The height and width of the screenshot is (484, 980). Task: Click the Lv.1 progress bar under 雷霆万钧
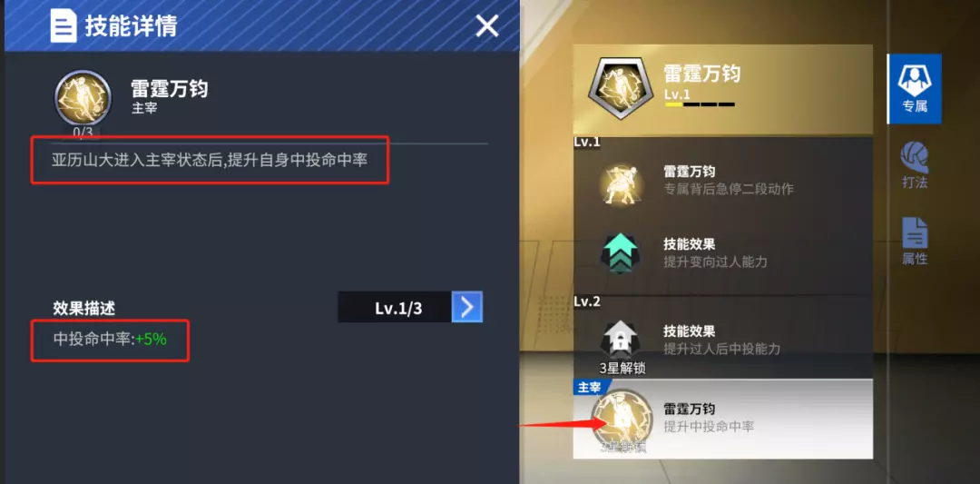tap(700, 104)
